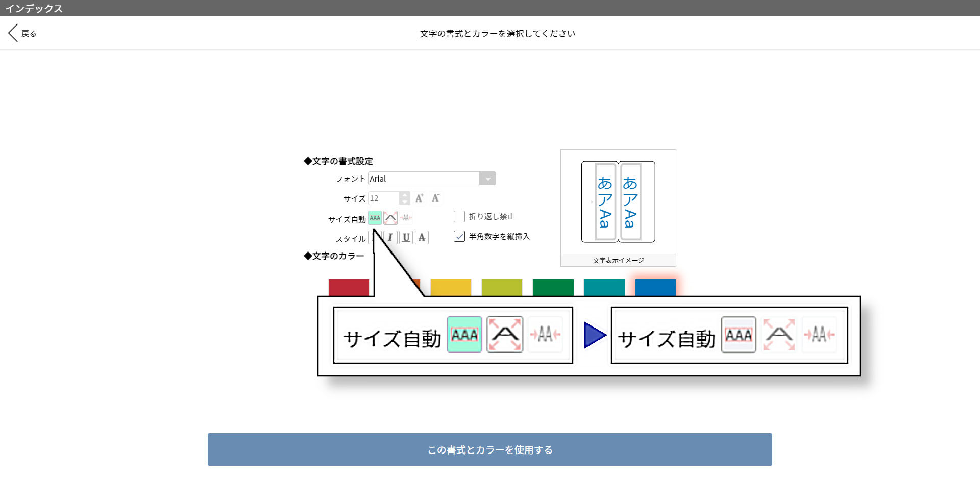Uncheck the 半角数字を縦挿入 option
980x478 pixels.
(459, 236)
